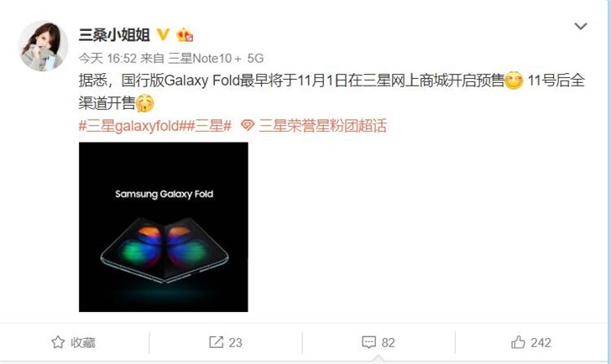Click the repost share icon
This screenshot has width=611, height=364.
217,342
